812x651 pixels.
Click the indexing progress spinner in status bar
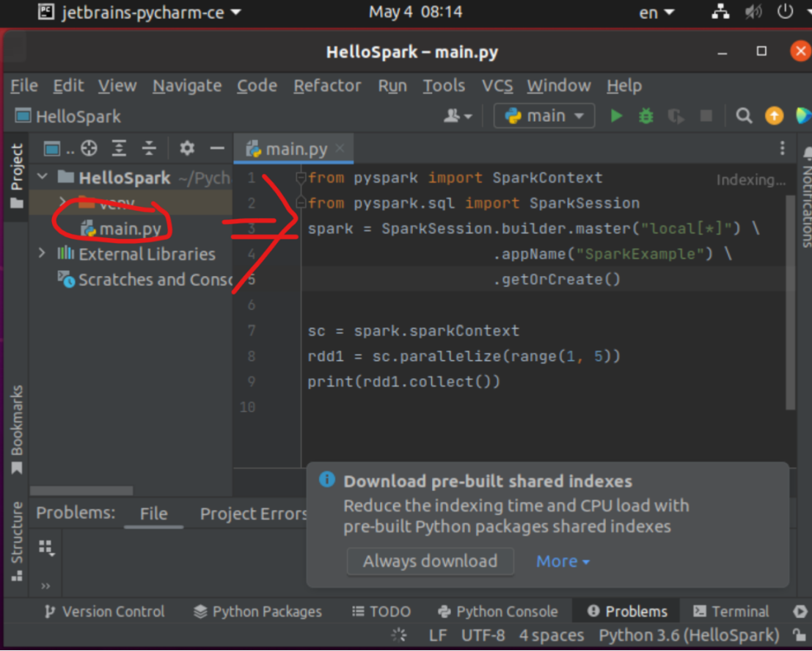pyautogui.click(x=399, y=635)
